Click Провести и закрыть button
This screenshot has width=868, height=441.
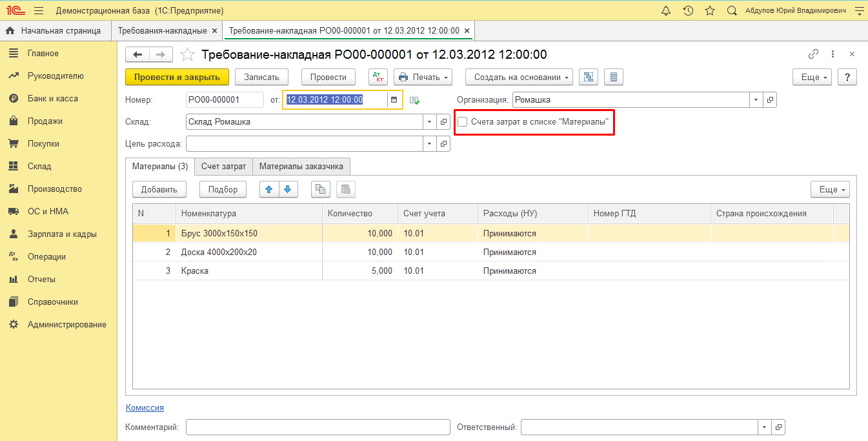pos(177,77)
